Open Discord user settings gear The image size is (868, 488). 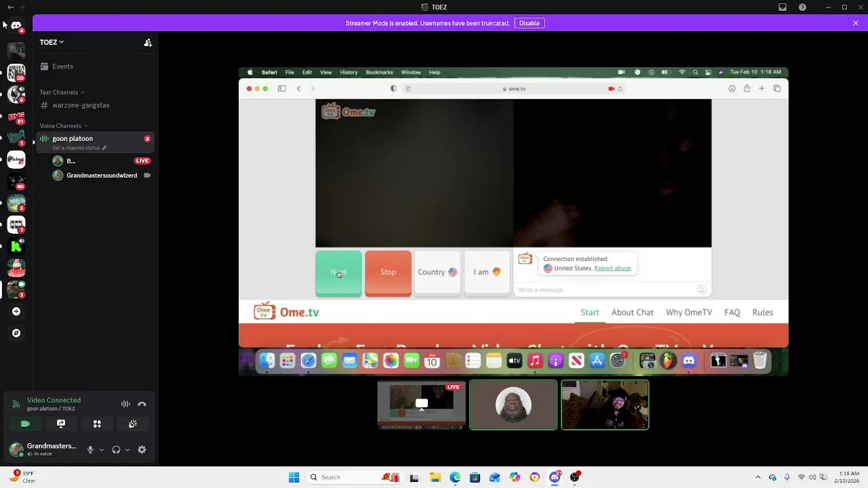tap(142, 449)
